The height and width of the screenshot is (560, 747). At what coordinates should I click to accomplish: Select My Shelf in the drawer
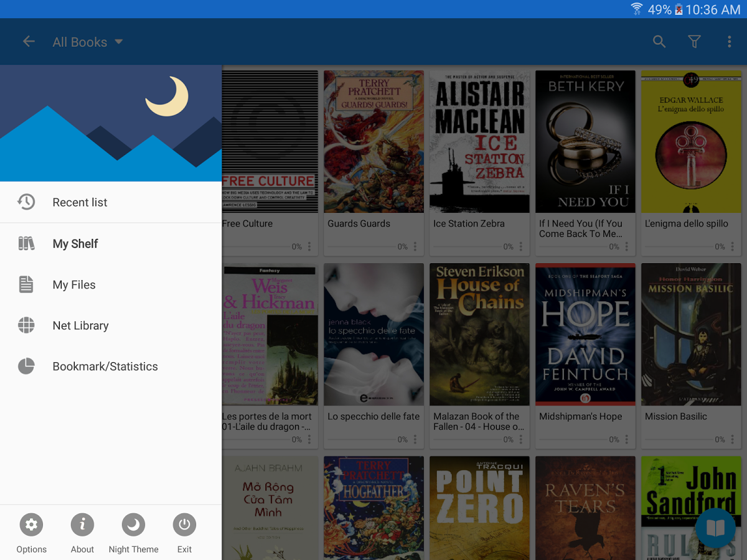pos(111,244)
